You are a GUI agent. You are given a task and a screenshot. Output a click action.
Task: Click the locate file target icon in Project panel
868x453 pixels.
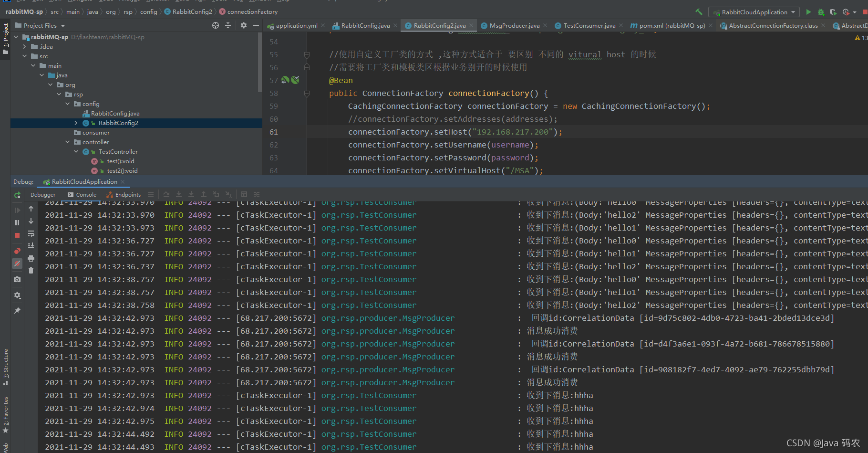[x=216, y=25]
